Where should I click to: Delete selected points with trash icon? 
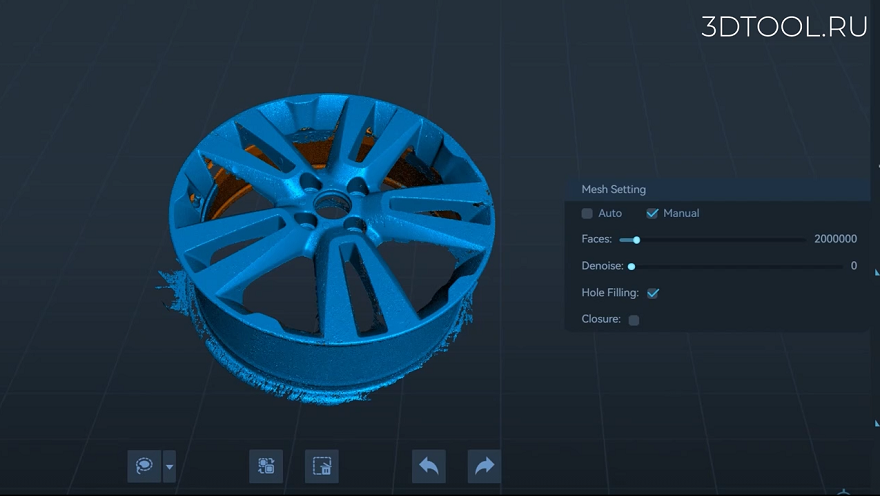pyautogui.click(x=322, y=466)
